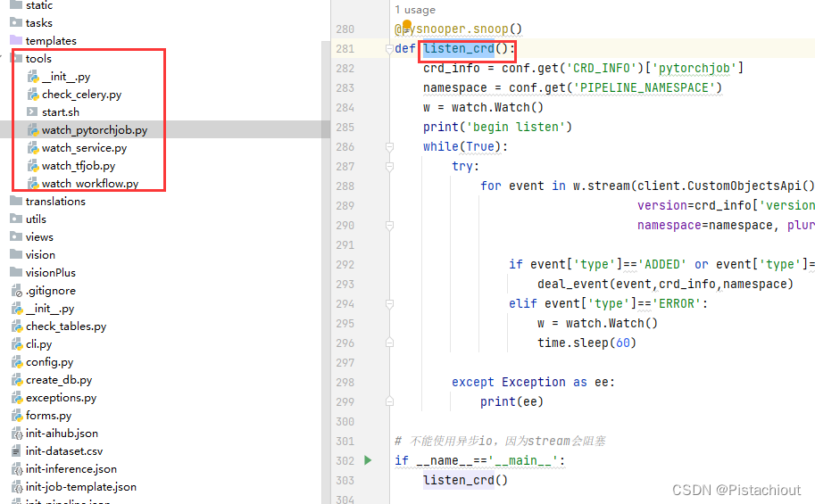Open check_celery.py file
This screenshot has width=815, height=504.
tap(81, 95)
